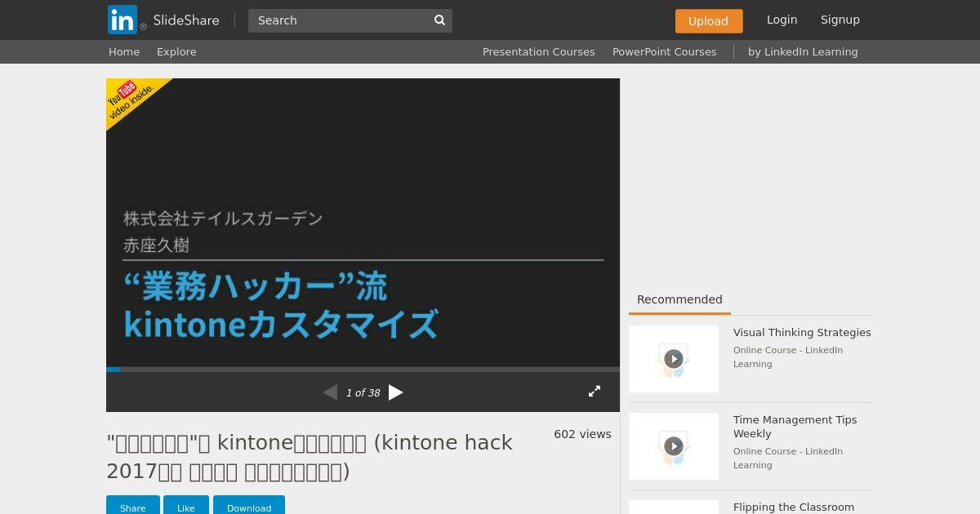Click the main slide image
Viewport: 980px width, 514px height.
coord(363,223)
